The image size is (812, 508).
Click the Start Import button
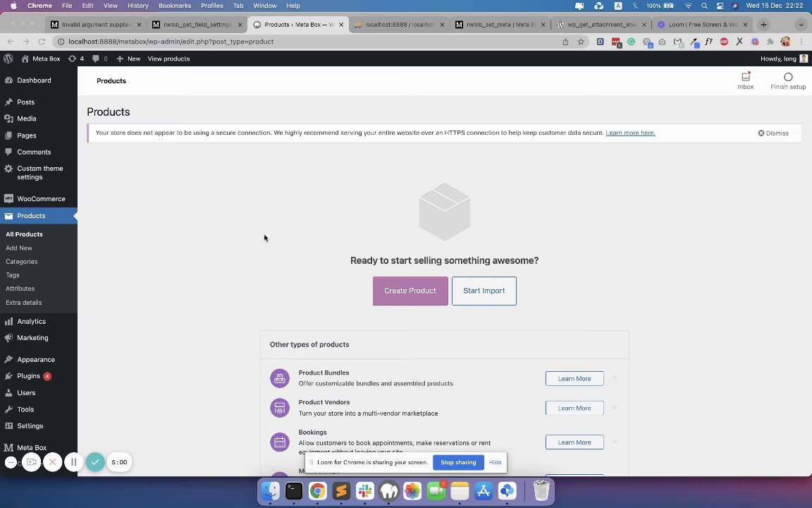(484, 291)
